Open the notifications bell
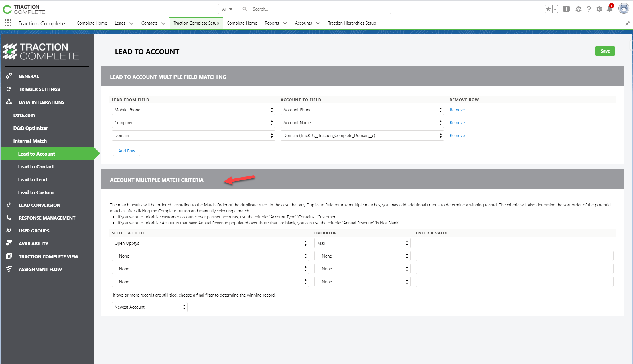Screen dimensions: 633x364 click(x=610, y=9)
